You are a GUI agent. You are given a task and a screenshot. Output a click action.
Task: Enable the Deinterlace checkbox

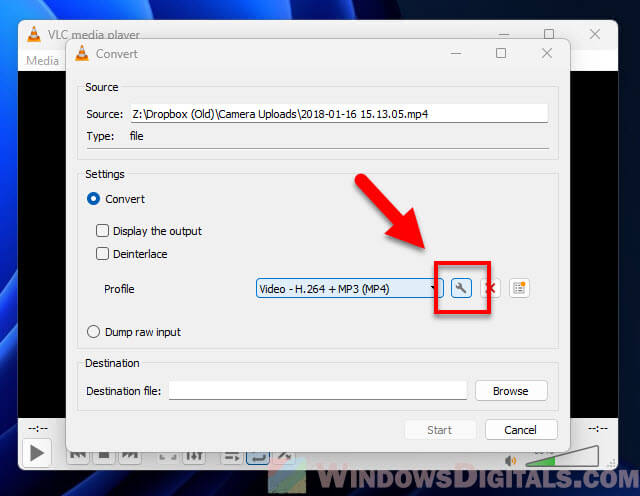click(102, 254)
